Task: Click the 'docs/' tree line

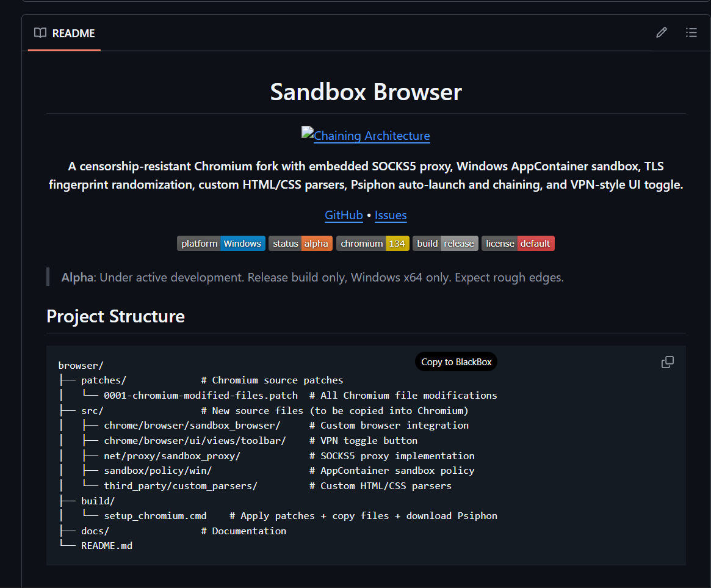Action: [95, 531]
